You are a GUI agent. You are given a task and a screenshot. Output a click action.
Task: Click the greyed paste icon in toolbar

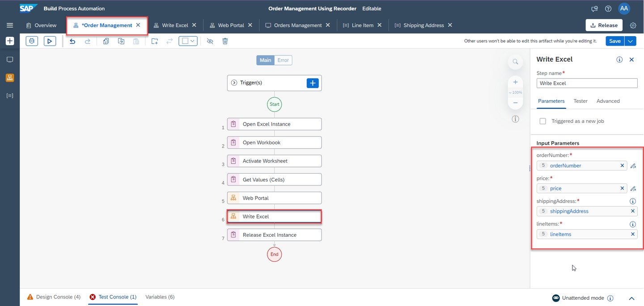136,41
